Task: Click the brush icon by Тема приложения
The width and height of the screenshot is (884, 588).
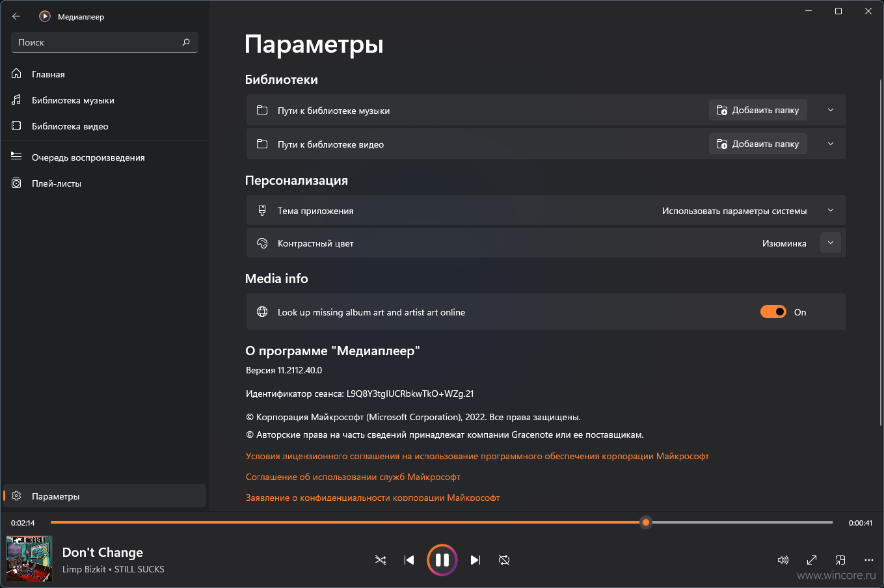Action: point(262,211)
